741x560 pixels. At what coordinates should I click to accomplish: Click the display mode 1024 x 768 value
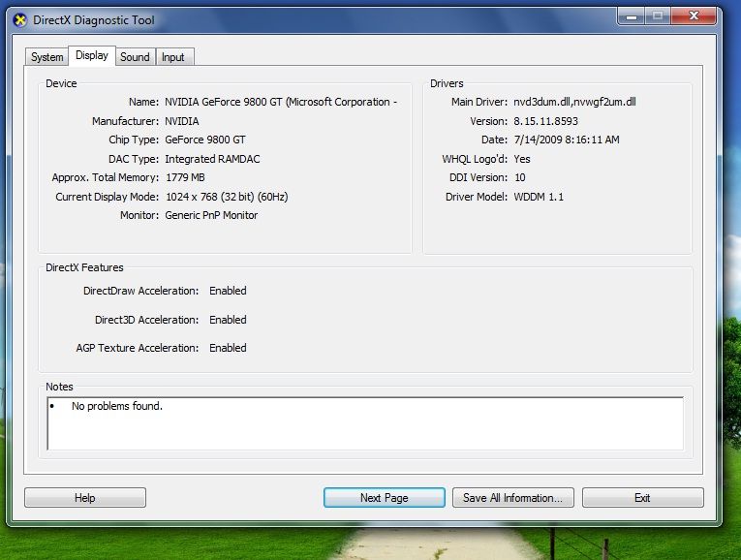click(227, 197)
